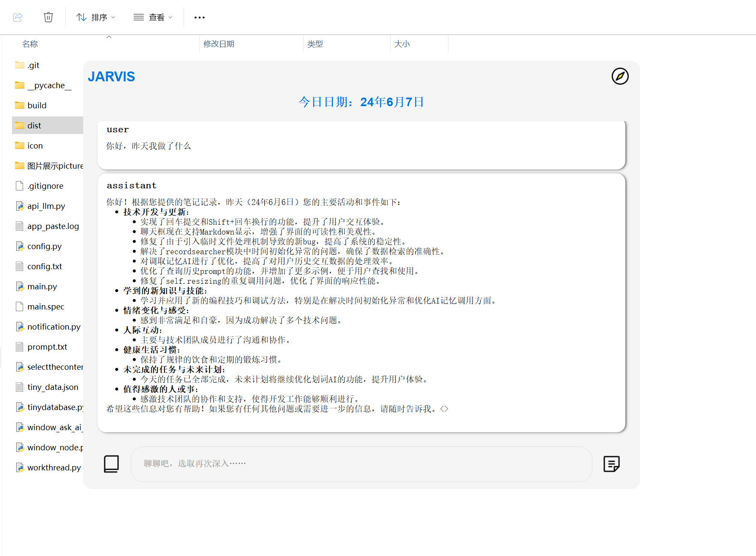The image size is (756, 556).
Task: Click the line about Markdown显示 support
Action: click(259, 232)
